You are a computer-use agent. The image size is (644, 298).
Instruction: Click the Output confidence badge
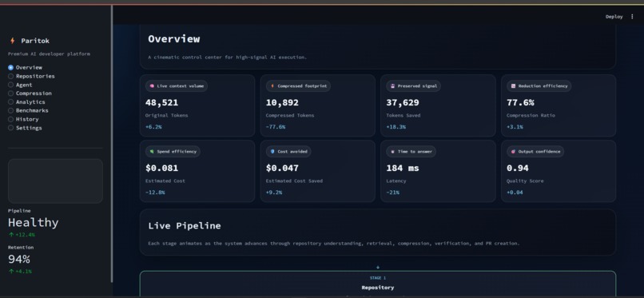[x=535, y=152]
